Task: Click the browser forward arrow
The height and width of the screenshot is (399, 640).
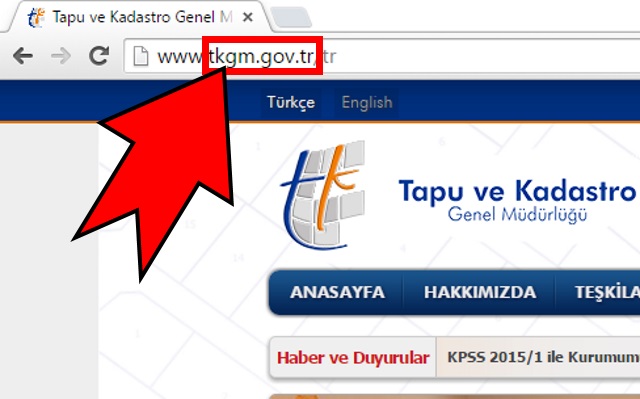Action: click(x=61, y=56)
